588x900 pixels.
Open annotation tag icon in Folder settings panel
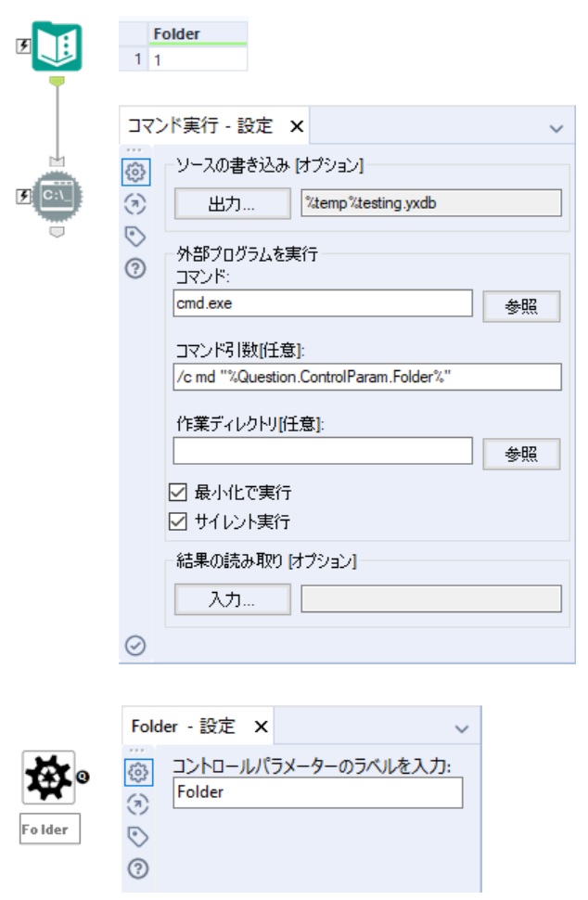[134, 838]
